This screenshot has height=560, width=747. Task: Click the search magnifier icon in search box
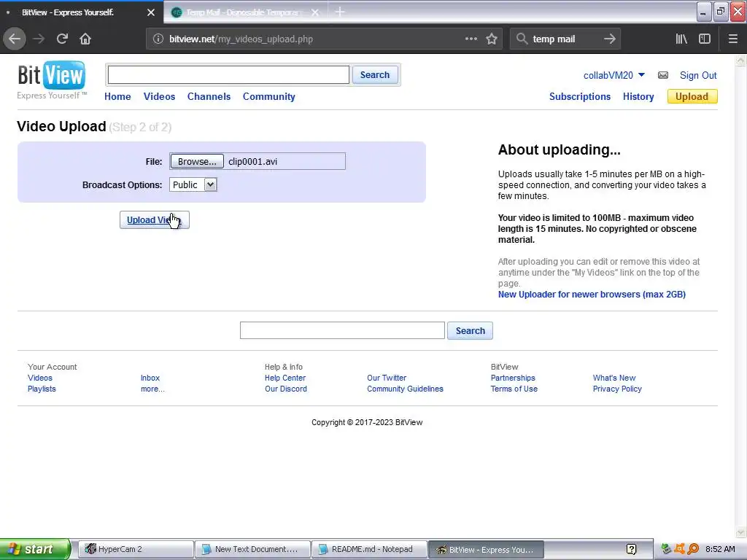[x=522, y=39]
